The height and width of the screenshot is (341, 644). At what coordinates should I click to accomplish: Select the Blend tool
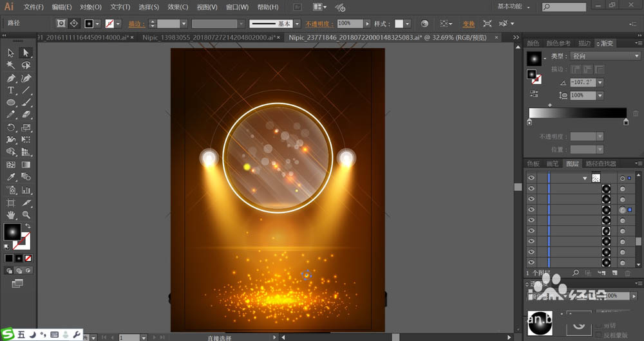[x=26, y=177]
